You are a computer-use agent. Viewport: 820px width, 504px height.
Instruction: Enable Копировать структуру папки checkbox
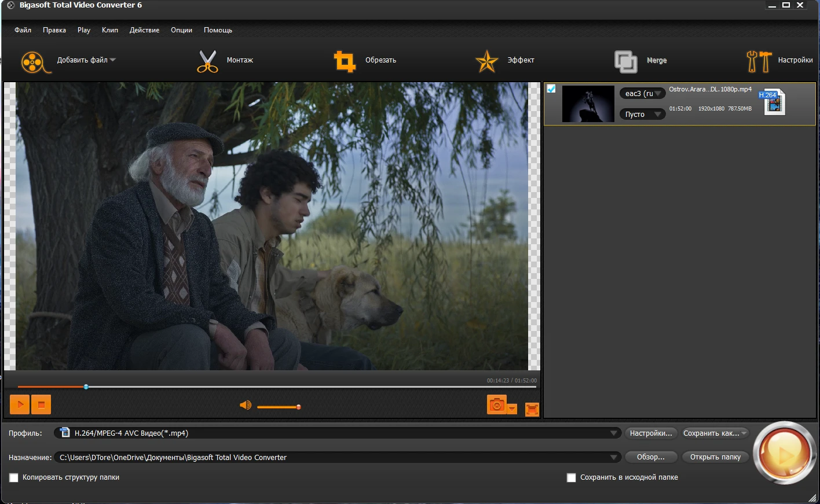point(14,478)
